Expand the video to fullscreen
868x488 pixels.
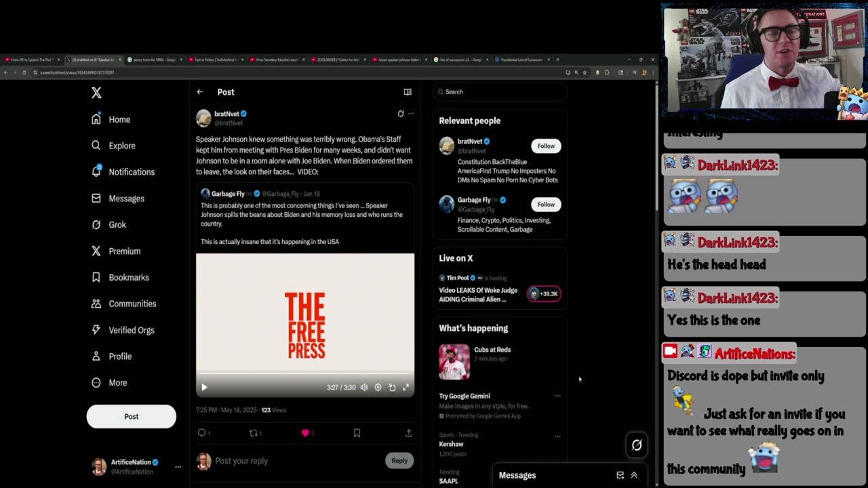pos(406,388)
